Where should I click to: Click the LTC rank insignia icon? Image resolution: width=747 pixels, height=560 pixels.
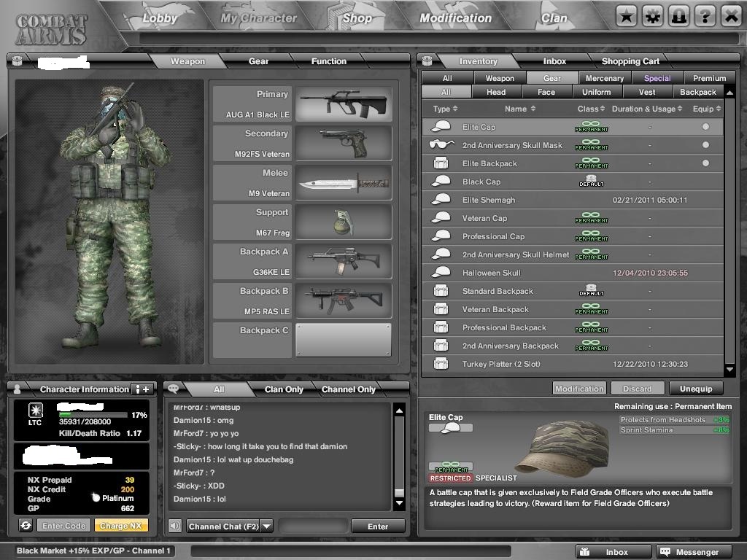(35, 410)
